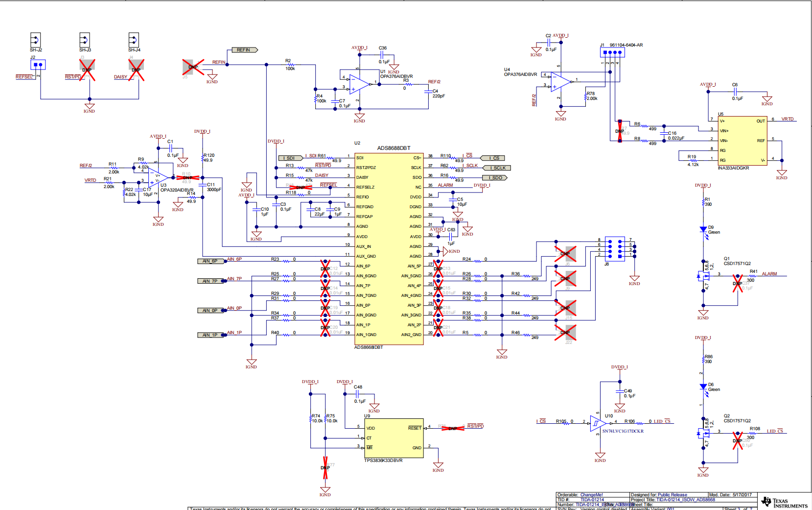The width and height of the screenshot is (812, 510).
Task: Click the J8 eight-pin connector block
Action: coord(615,249)
